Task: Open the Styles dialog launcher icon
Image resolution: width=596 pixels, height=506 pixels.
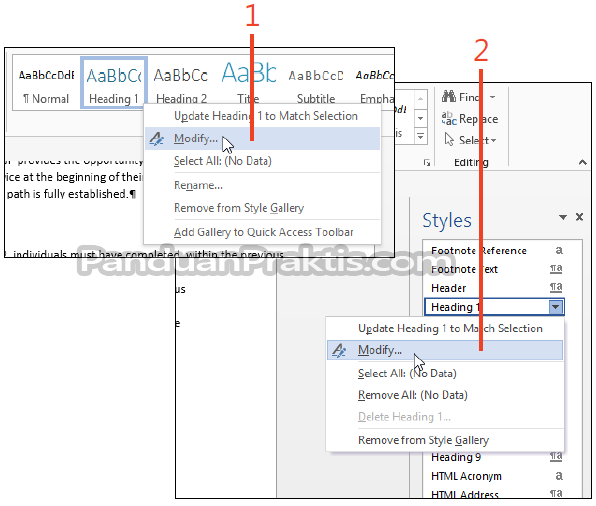Action: 427,163
